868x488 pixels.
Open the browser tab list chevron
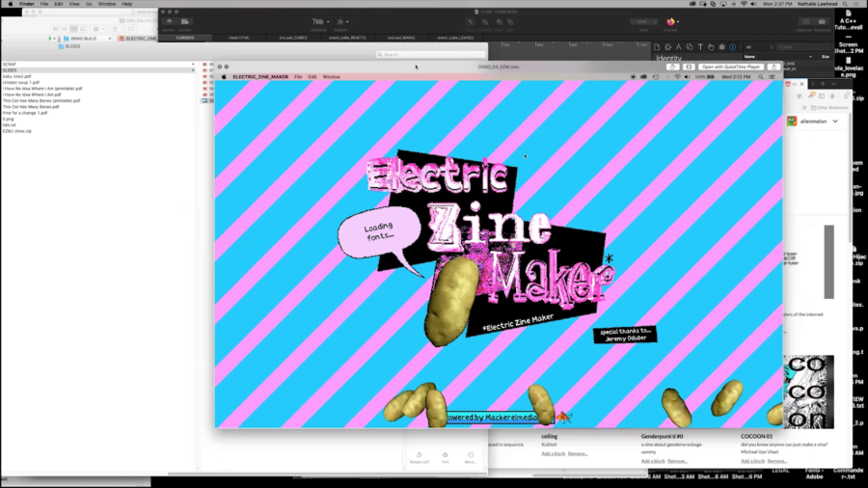(833, 84)
